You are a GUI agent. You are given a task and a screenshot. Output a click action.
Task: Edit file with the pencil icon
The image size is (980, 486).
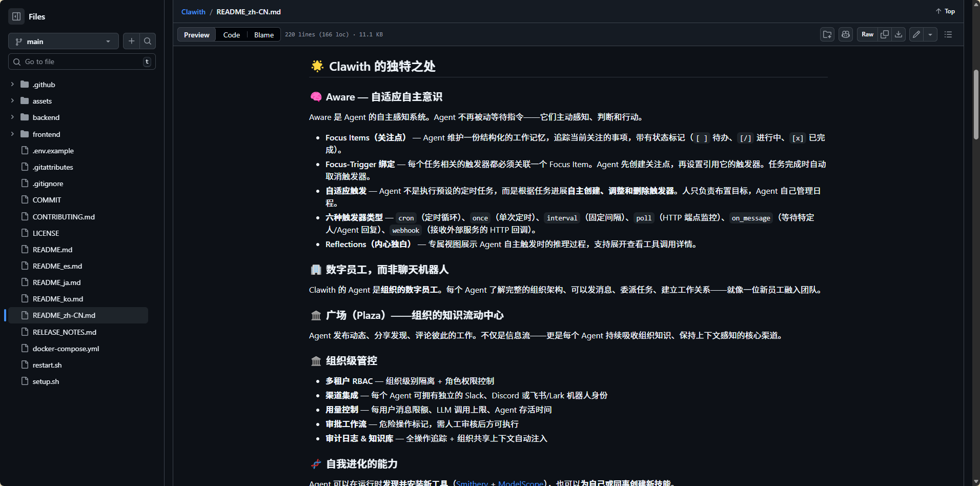coord(916,34)
